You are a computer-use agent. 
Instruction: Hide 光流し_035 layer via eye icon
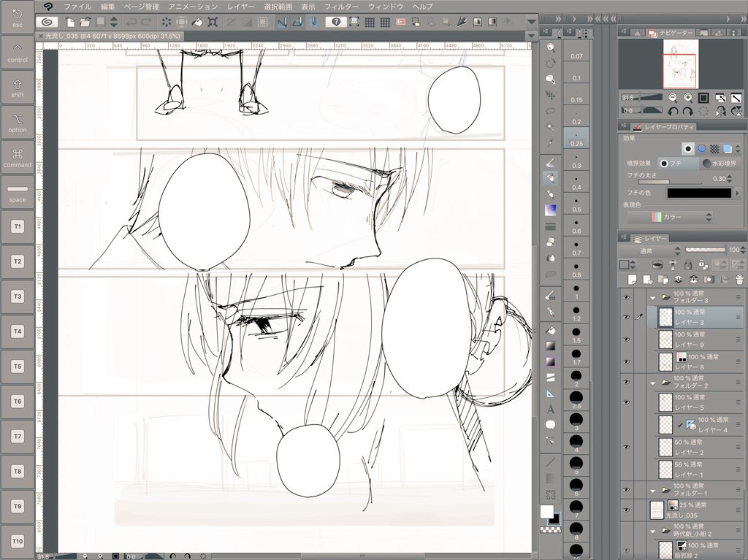pos(626,510)
